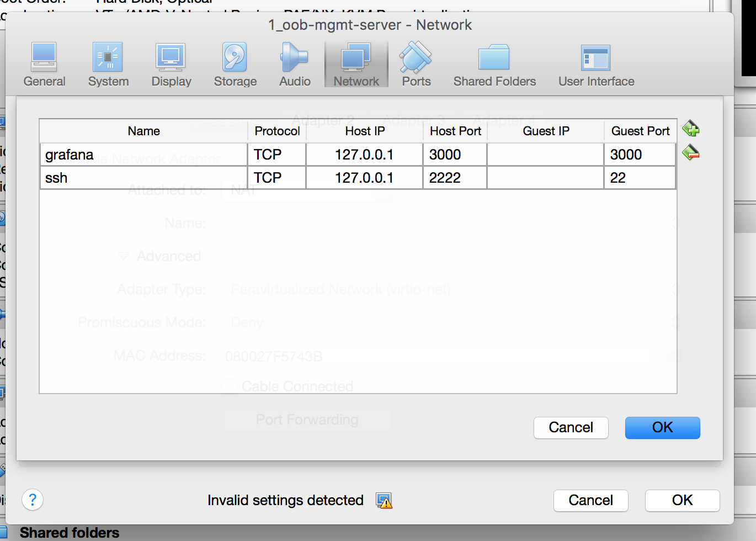Open help with the question mark button
756x541 pixels.
[33, 500]
